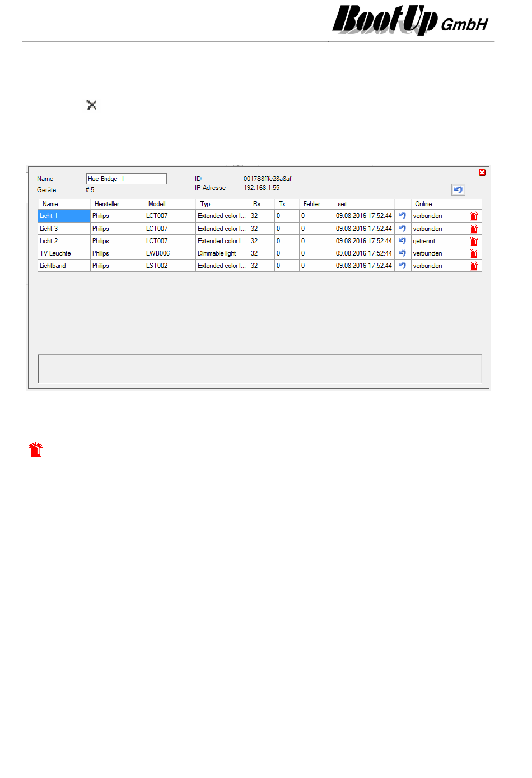532x778 pixels.
Task: Edit the Hue-Bridge_1 name field
Action: tap(126, 179)
